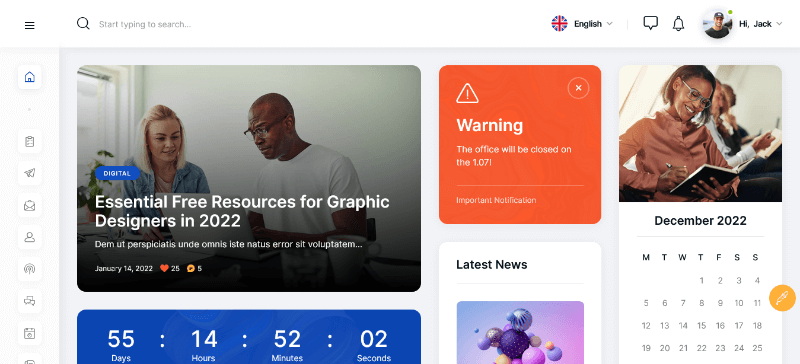Open the chat bubbles sidebar icon
Image resolution: width=800 pixels, height=364 pixels.
coord(30,301)
